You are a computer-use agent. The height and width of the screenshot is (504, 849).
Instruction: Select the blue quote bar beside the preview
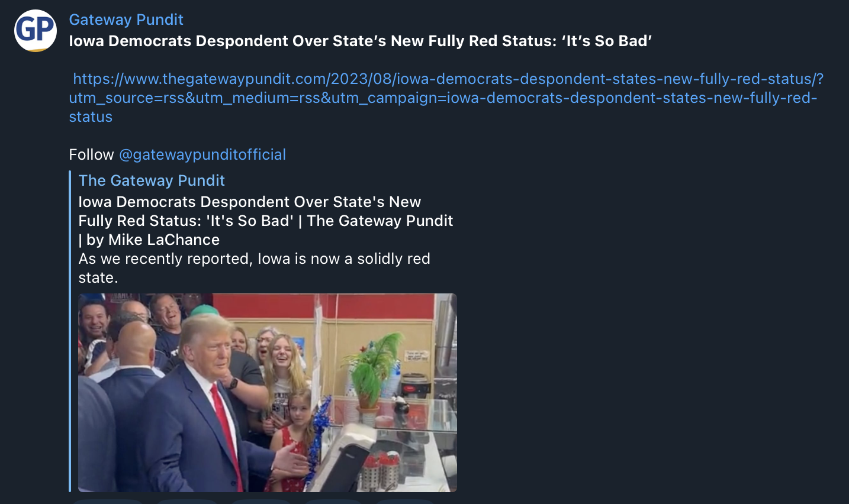tap(70, 331)
